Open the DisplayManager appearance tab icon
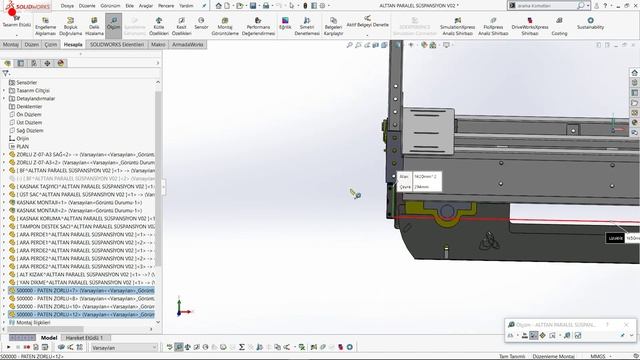Viewport: 640px width, 360px height. click(x=61, y=63)
